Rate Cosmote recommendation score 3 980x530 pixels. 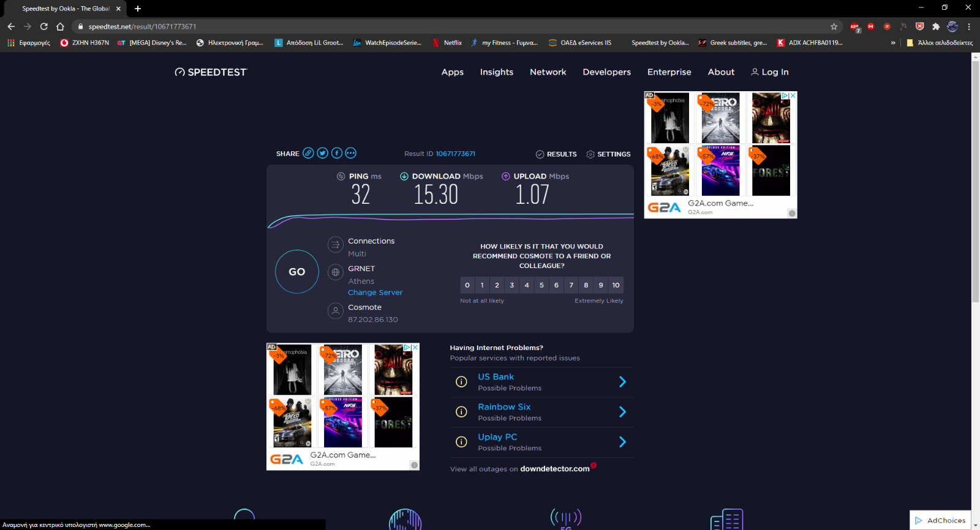(x=512, y=285)
